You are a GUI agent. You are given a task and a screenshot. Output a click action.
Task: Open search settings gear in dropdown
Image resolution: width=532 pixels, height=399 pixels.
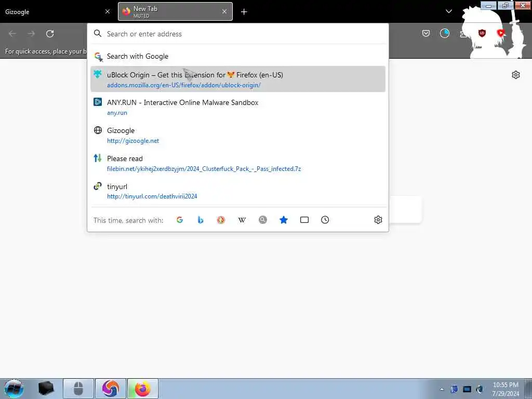point(378,220)
